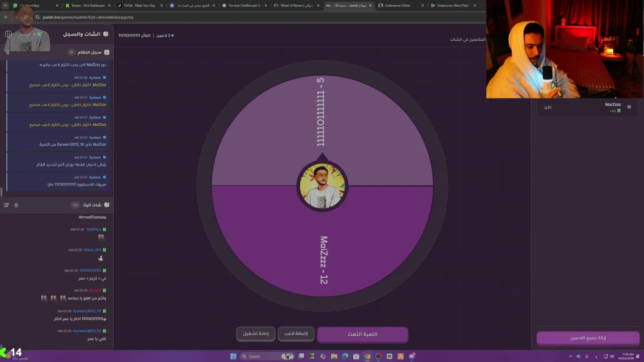Open Task View from the taskbar

tap(301, 356)
